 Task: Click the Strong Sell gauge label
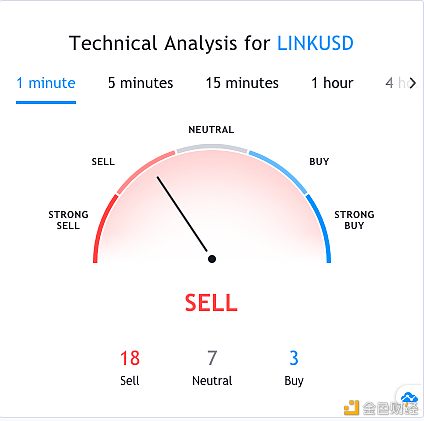[x=68, y=220]
